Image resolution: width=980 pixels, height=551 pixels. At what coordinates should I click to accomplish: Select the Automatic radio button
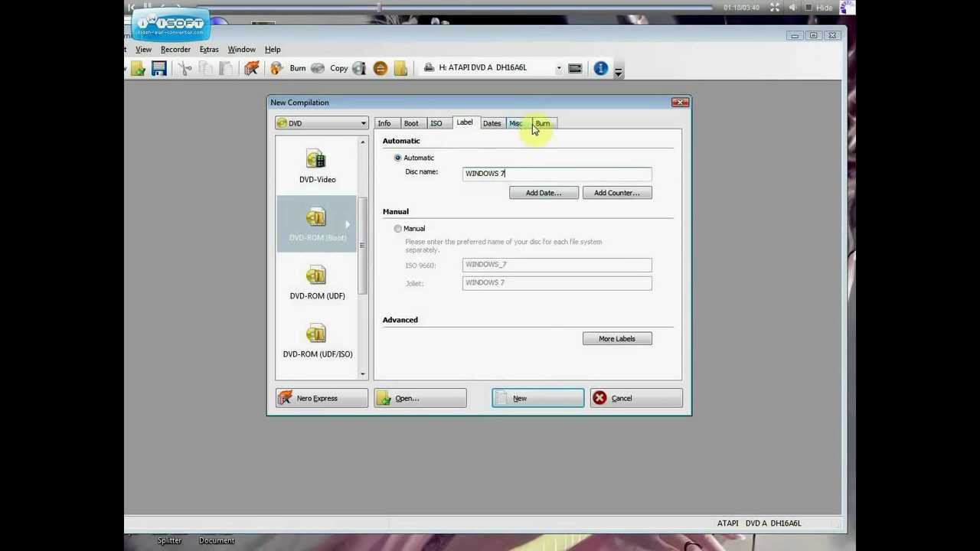[397, 158]
